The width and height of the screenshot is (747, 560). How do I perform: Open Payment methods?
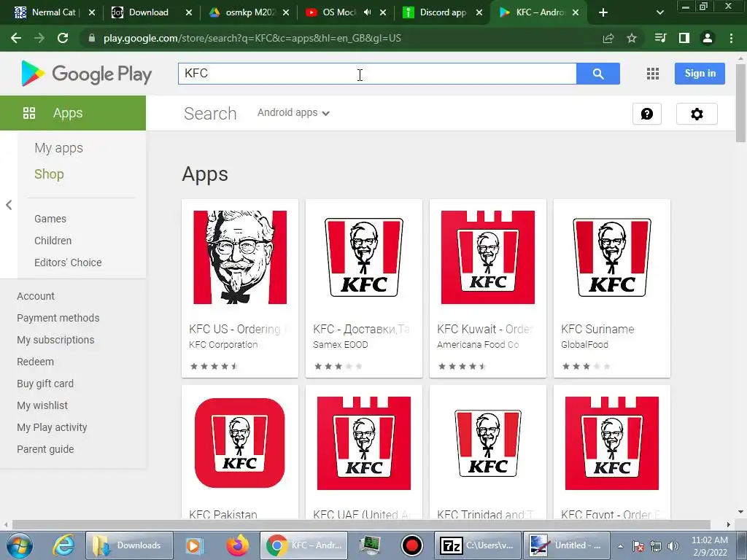click(x=58, y=318)
